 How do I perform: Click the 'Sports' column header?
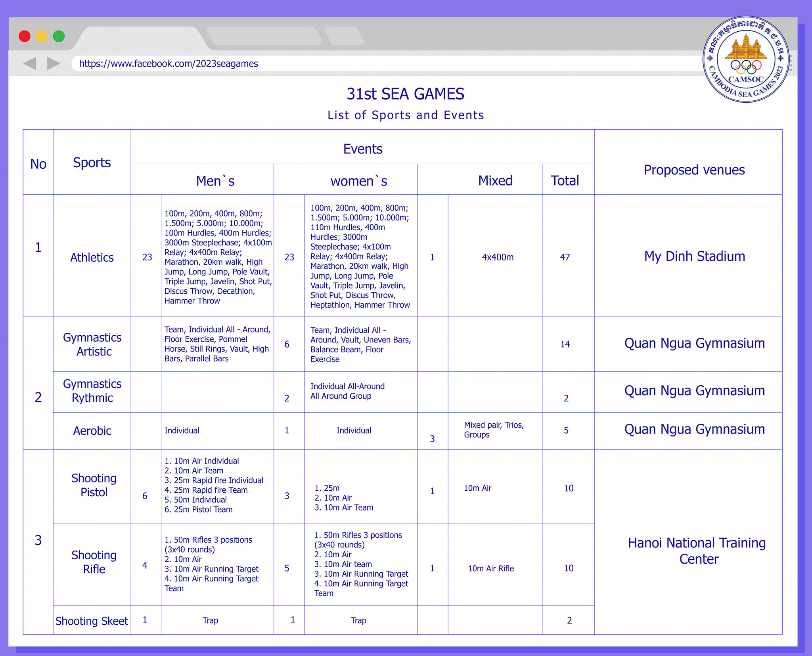pos(92,163)
